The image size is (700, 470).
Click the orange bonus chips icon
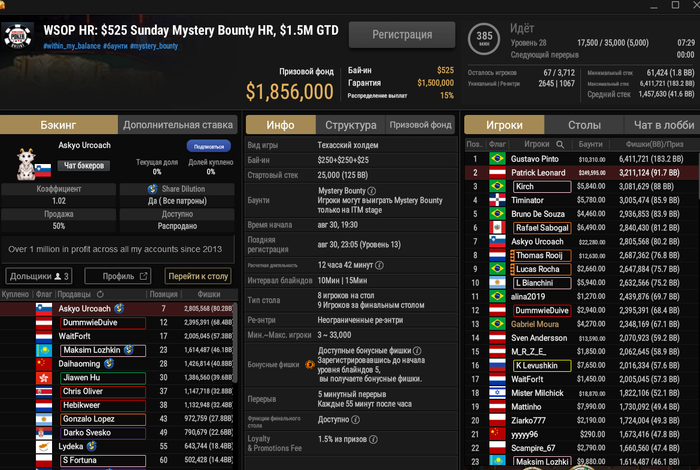click(x=309, y=365)
